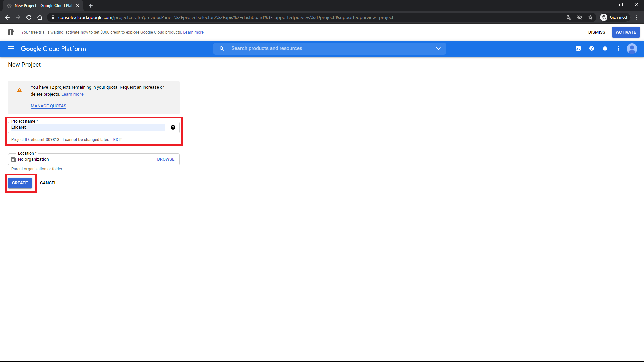Click the search magnifier icon
This screenshot has width=644, height=362.
point(222,49)
